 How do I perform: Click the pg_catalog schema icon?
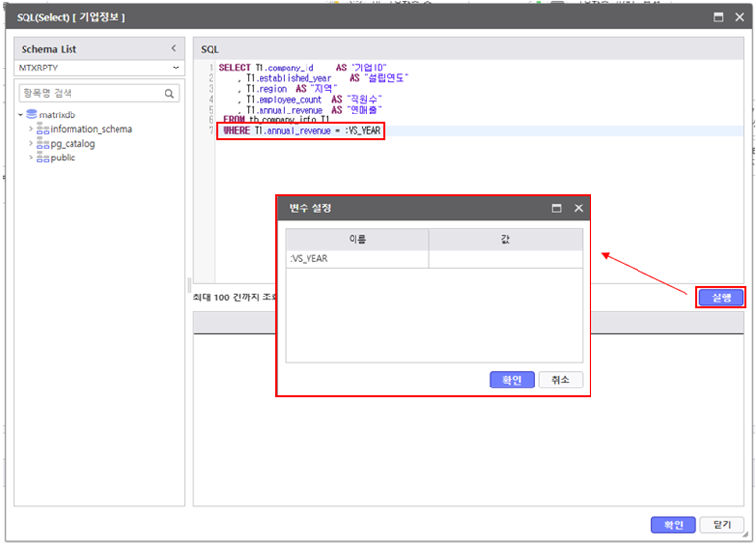click(x=42, y=144)
